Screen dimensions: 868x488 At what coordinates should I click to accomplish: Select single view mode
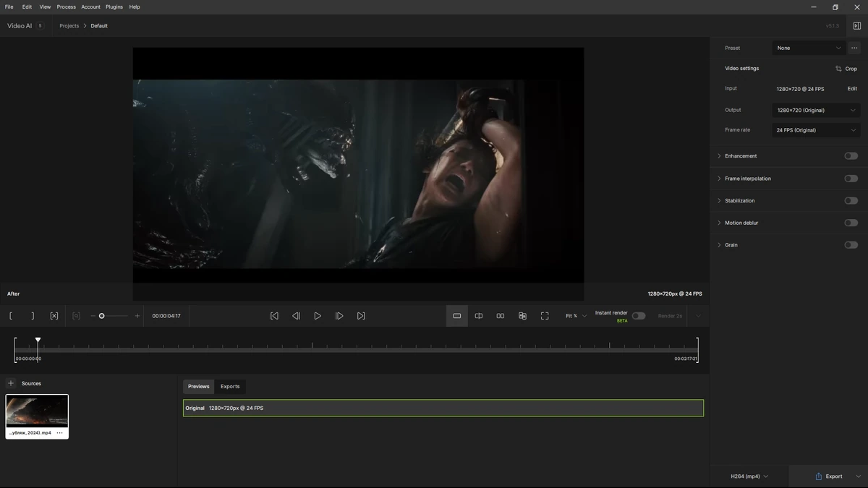[457, 316]
